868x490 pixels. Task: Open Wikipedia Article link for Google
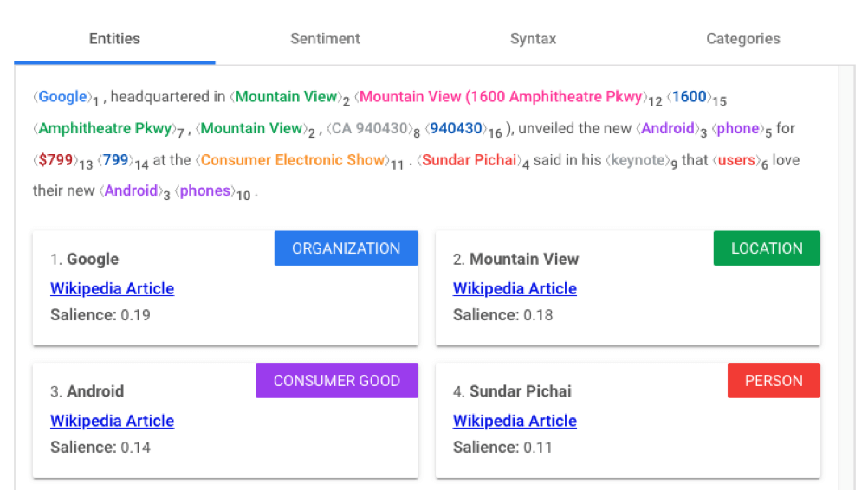[112, 289]
